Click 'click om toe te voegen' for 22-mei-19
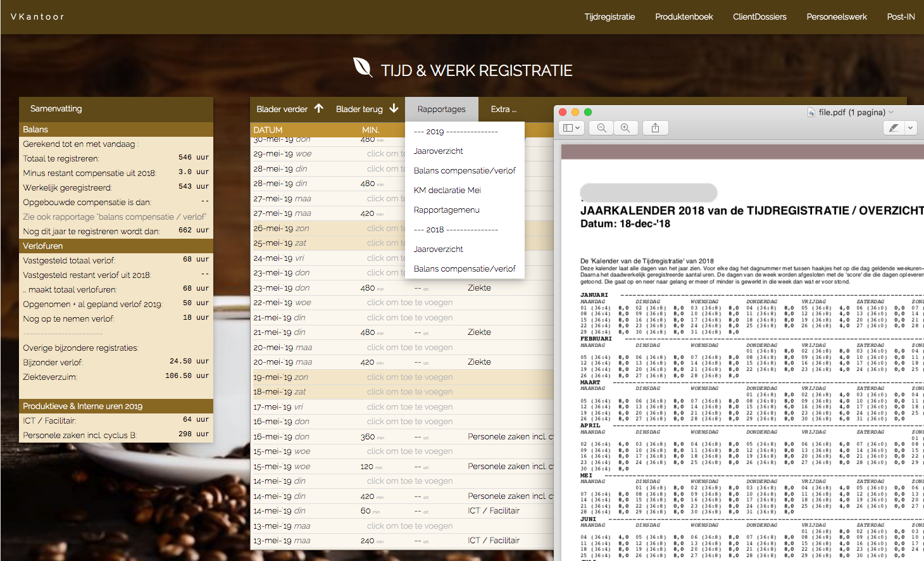Screen dimensions: 924x561 click(x=409, y=303)
